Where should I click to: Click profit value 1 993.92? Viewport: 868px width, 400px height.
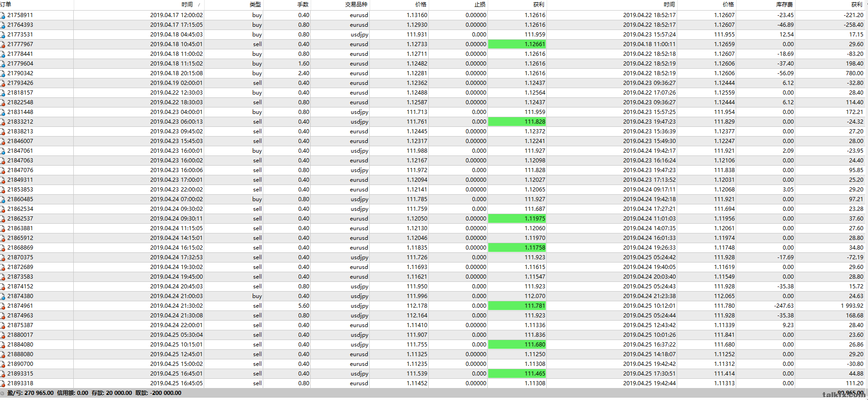(x=852, y=306)
